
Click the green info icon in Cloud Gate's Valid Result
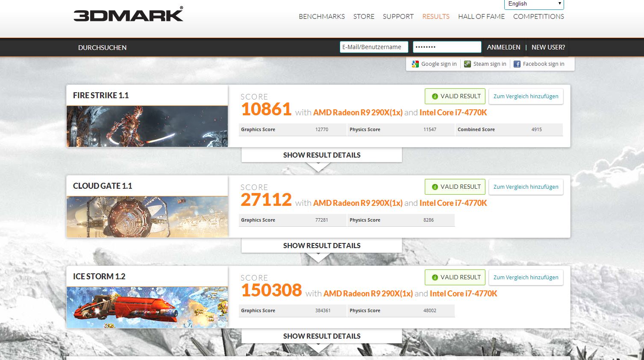[435, 187]
